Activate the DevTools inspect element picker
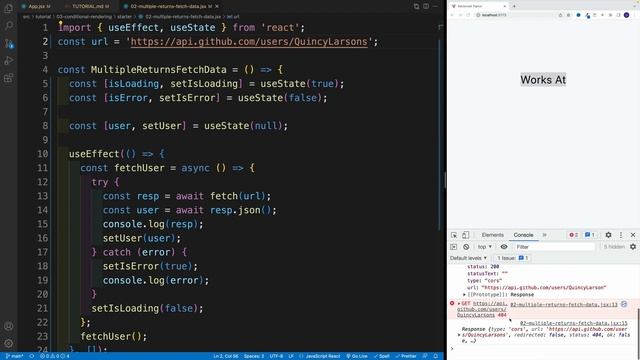The image size is (640, 360). coord(454,235)
